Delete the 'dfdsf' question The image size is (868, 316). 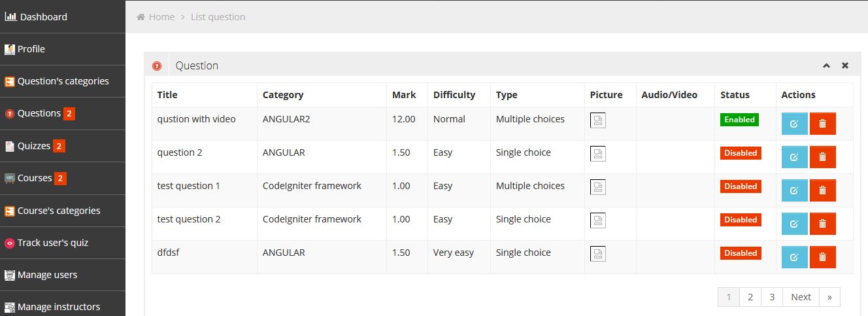tap(822, 257)
